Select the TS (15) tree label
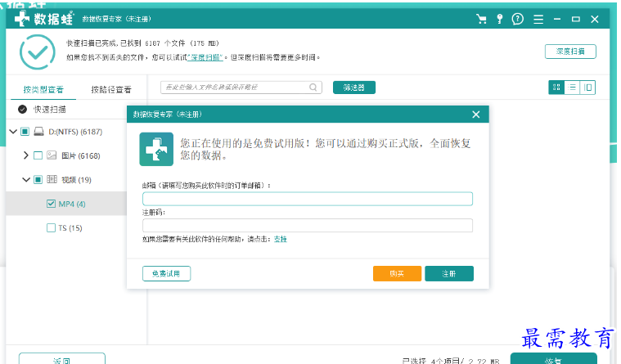 click(x=70, y=228)
